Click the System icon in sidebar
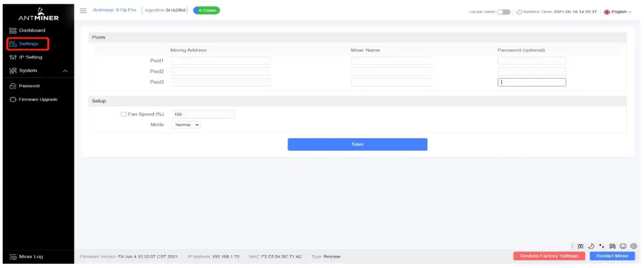 tap(13, 70)
